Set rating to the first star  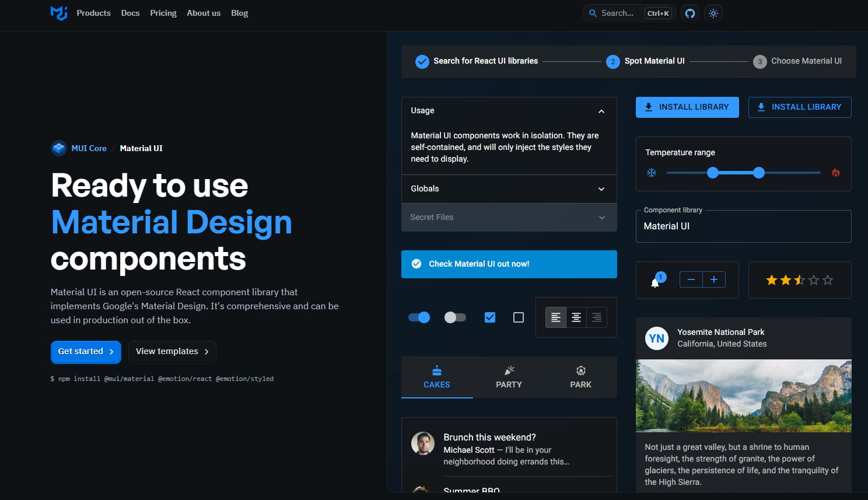772,280
